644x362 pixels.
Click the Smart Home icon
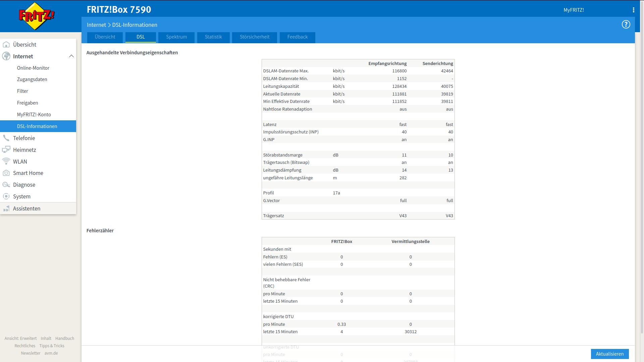point(6,173)
